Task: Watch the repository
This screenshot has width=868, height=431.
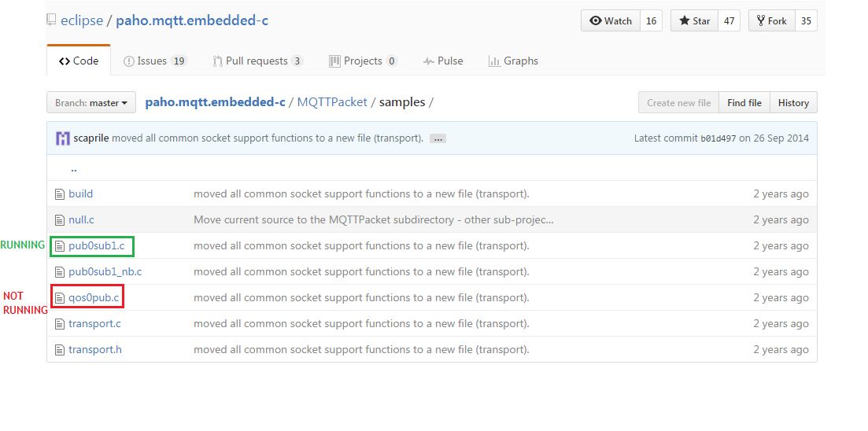Action: click(611, 21)
